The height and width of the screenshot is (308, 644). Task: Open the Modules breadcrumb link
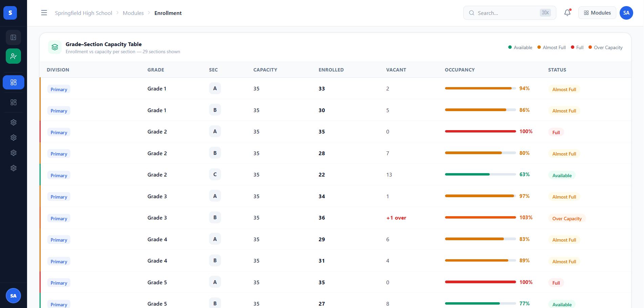pos(133,13)
